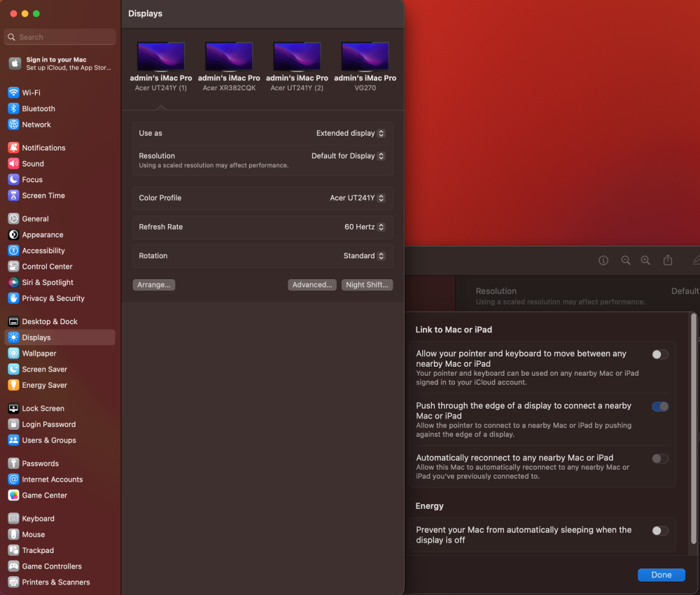Zoom in in the Preview window
The width and height of the screenshot is (700, 595).
click(645, 260)
